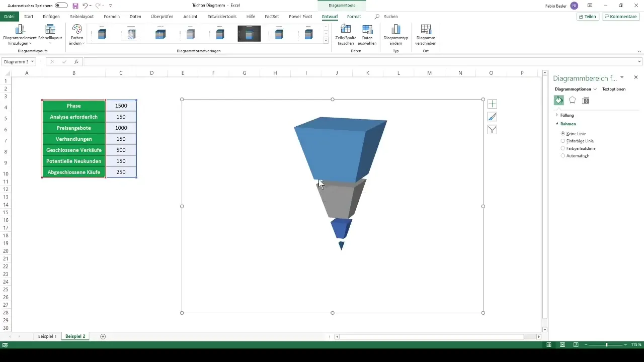
Task: Select the second chart style thumbnail
Action: (x=131, y=34)
